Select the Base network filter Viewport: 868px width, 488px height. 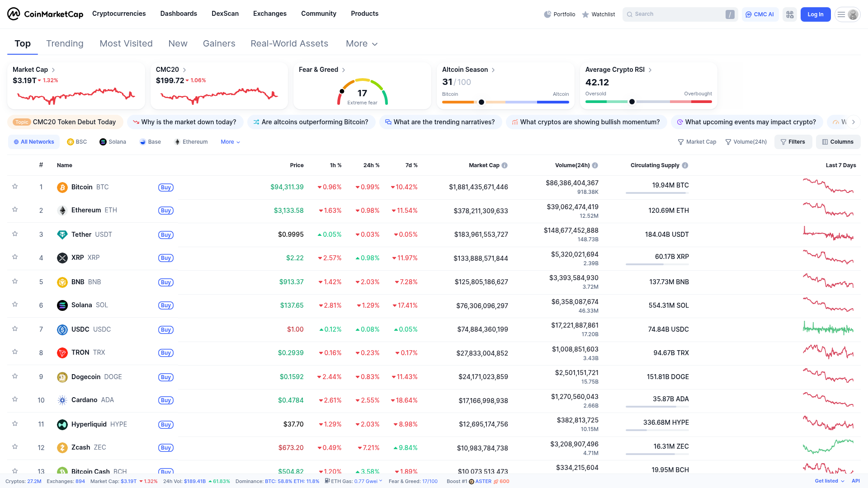click(x=150, y=142)
